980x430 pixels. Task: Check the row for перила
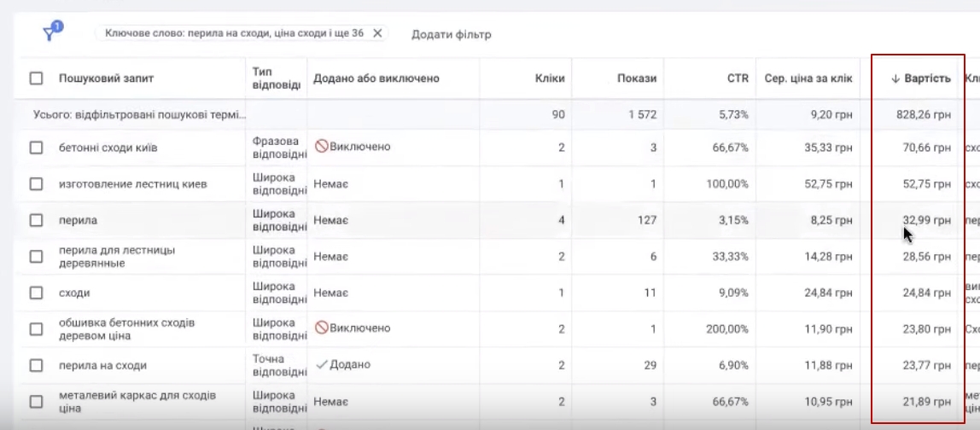36,220
